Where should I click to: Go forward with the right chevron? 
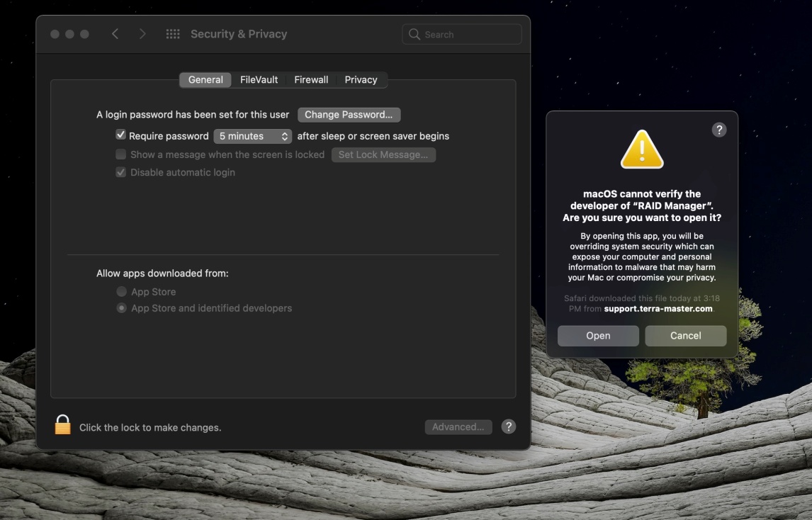(x=142, y=34)
